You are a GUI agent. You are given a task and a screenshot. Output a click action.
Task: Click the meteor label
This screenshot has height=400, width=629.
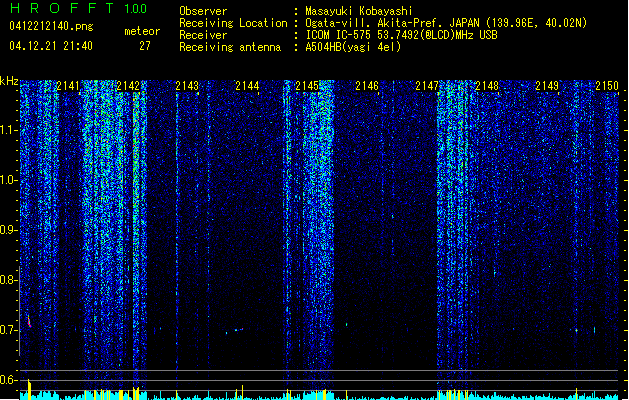(142, 31)
